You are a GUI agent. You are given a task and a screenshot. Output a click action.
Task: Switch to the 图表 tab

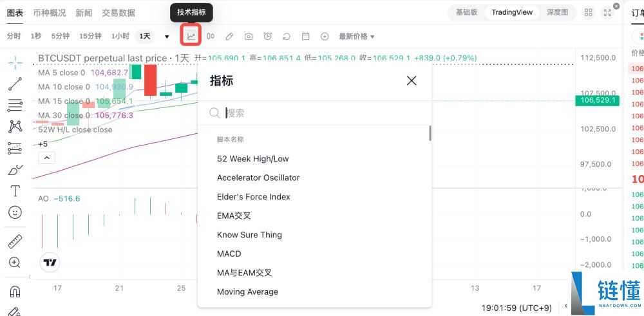[15, 13]
